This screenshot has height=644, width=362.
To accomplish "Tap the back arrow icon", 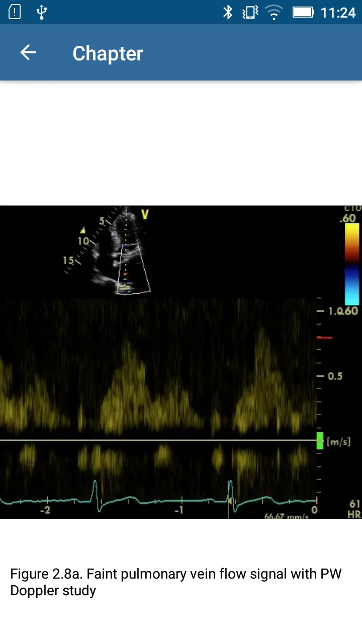I will pyautogui.click(x=28, y=53).
